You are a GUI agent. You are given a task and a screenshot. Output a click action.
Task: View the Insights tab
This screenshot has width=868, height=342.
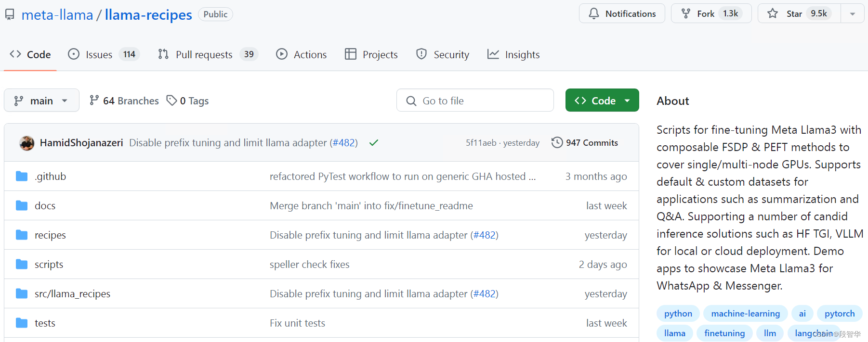pyautogui.click(x=513, y=54)
